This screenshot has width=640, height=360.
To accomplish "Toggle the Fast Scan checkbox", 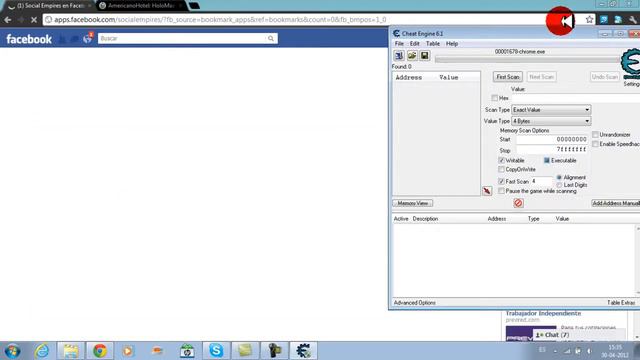I will (x=501, y=181).
